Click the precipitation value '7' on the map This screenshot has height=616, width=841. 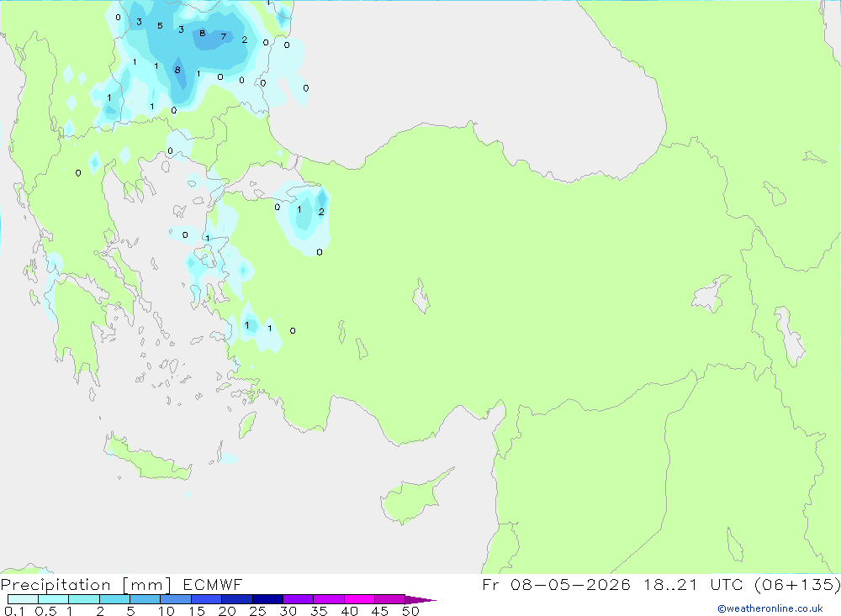coord(224,36)
